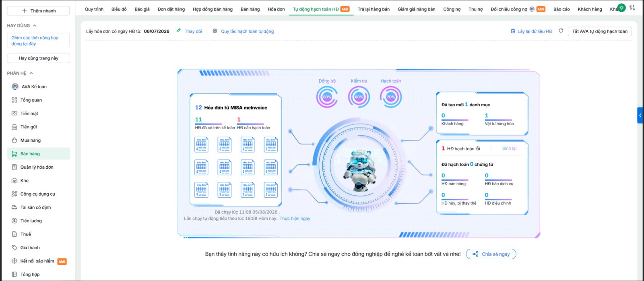Image resolution: width=644 pixels, height=281 pixels.
Task: Open Tiền lương salary icon
Action: tap(14, 221)
